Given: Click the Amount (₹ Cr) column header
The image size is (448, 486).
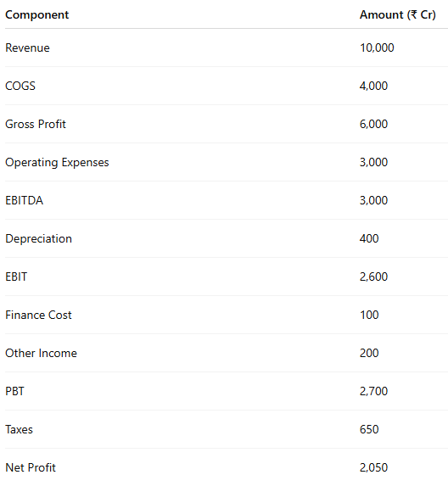Looking at the screenshot, I should coord(398,15).
